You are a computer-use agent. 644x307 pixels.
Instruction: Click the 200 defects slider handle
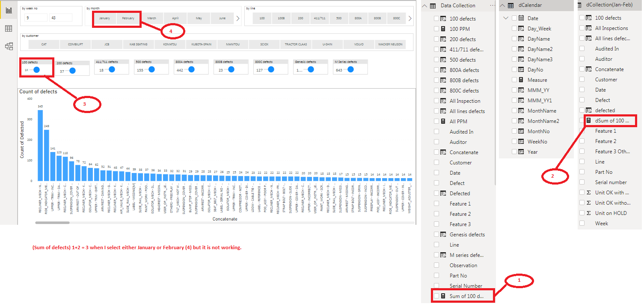[72, 71]
